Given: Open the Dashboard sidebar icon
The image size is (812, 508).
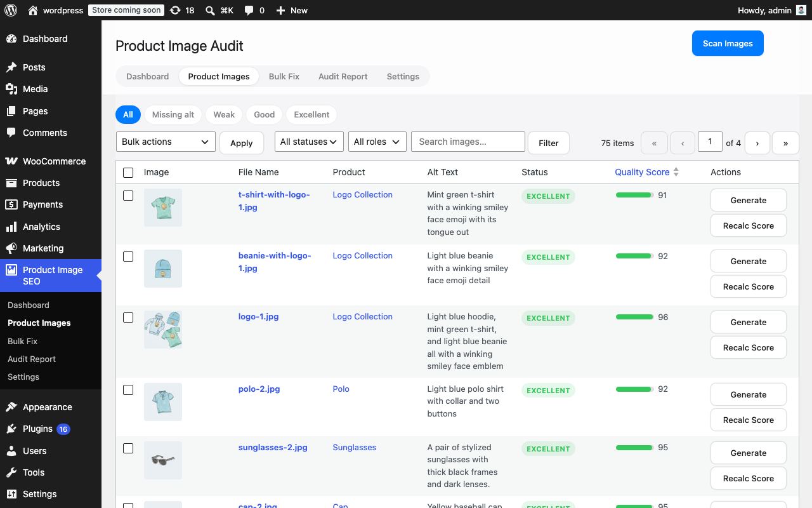Looking at the screenshot, I should pos(11,39).
